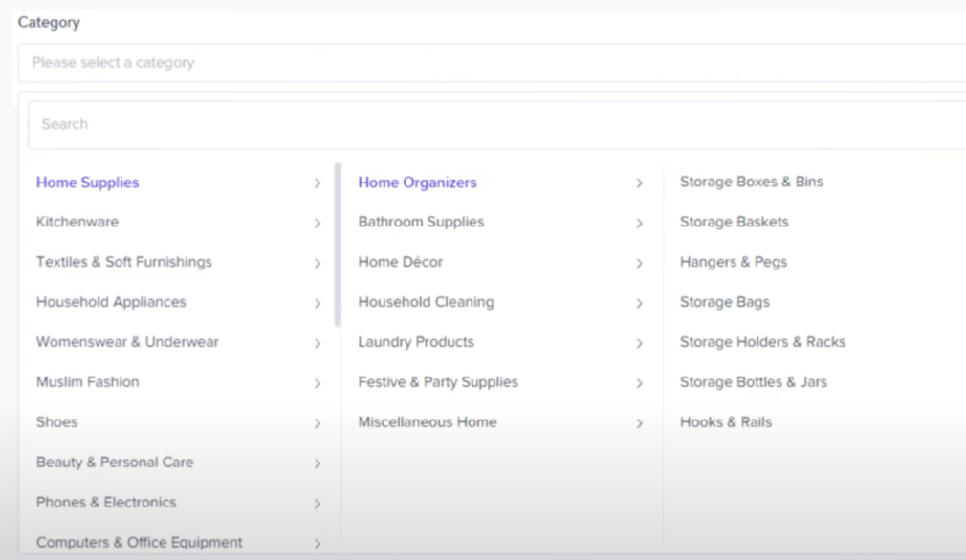Expand chevron beside Household Appliances
This screenshot has width=966, height=560.
[x=318, y=303]
